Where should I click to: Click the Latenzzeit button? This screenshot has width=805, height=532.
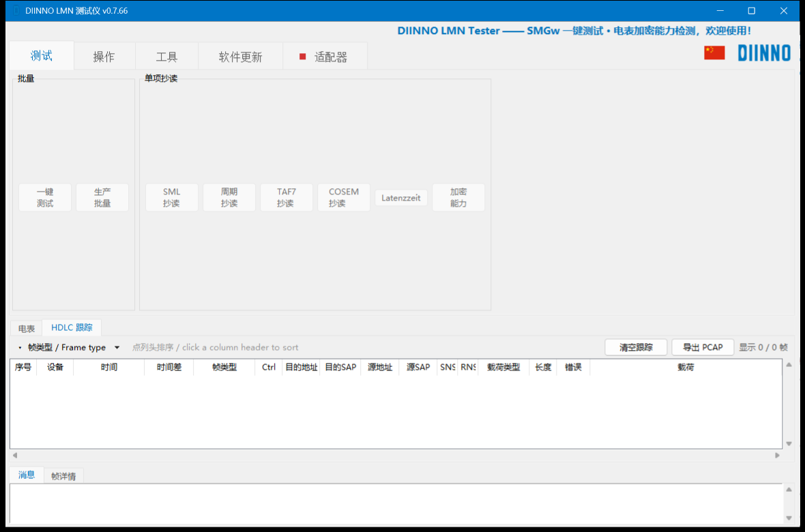401,198
